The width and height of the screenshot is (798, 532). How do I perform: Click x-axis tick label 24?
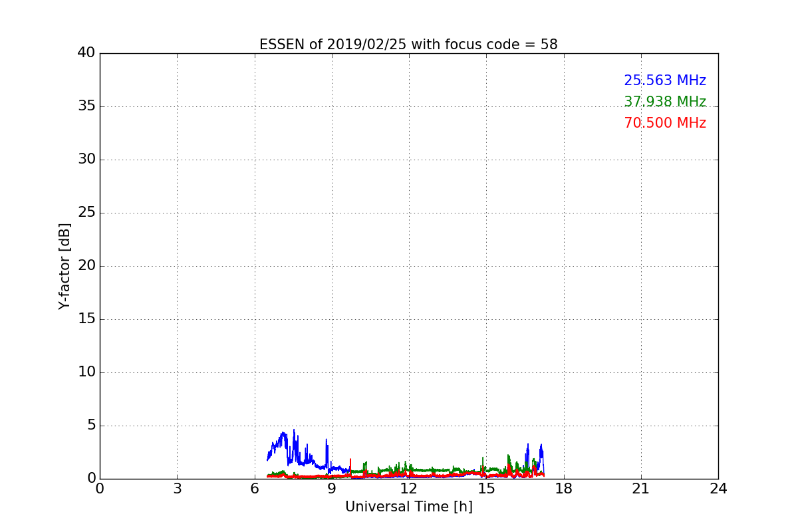tap(718, 489)
